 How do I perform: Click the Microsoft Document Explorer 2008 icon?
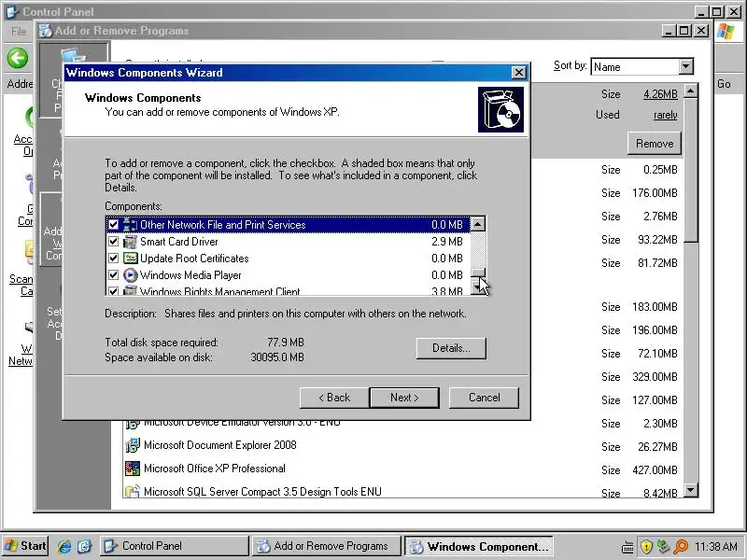tap(133, 445)
